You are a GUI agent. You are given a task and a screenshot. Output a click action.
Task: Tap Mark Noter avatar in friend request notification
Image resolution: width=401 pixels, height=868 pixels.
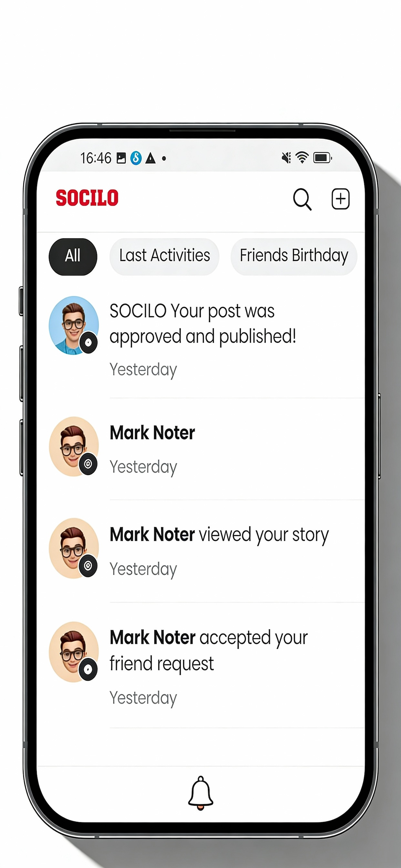pyautogui.click(x=74, y=652)
